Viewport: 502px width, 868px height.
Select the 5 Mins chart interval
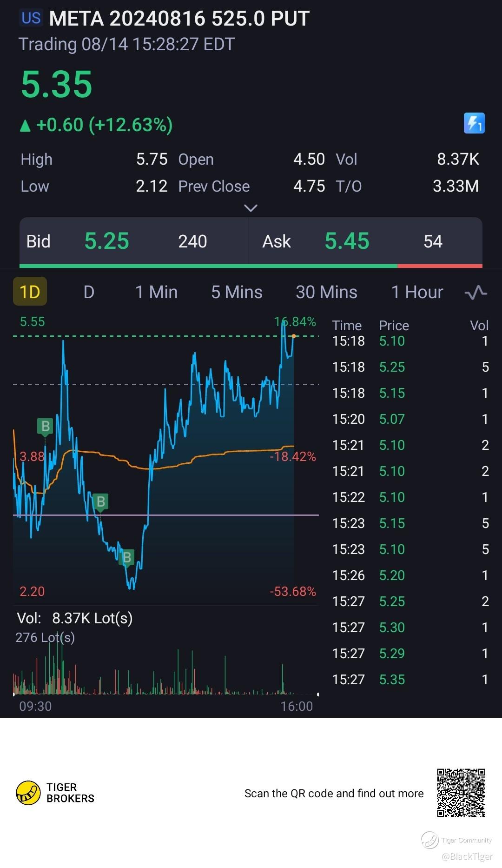pos(237,292)
